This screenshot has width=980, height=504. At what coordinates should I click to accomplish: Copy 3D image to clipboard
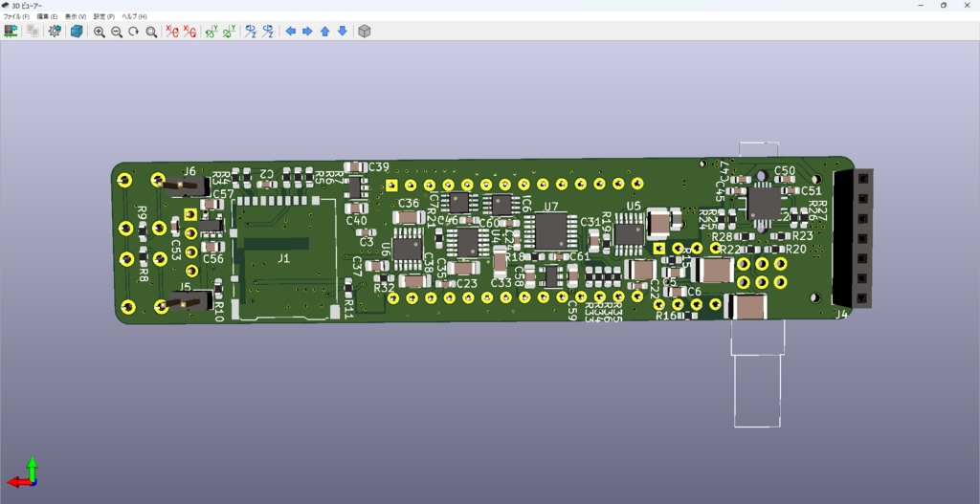[33, 32]
